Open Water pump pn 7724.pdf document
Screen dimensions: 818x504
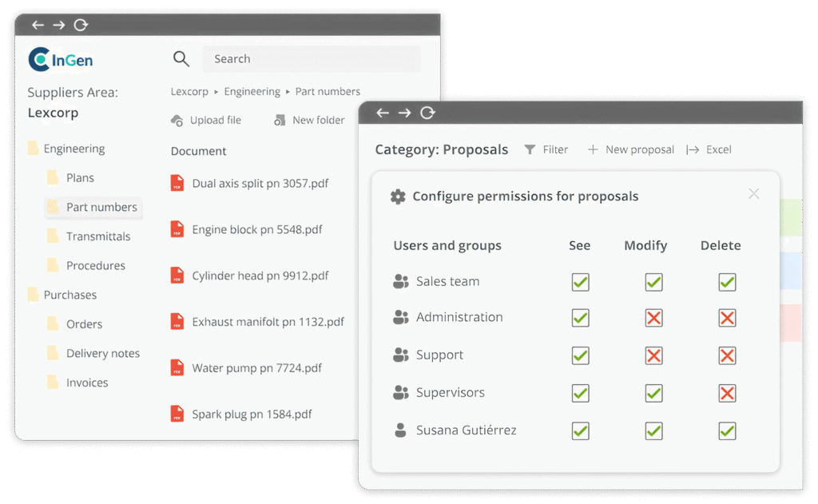256,368
